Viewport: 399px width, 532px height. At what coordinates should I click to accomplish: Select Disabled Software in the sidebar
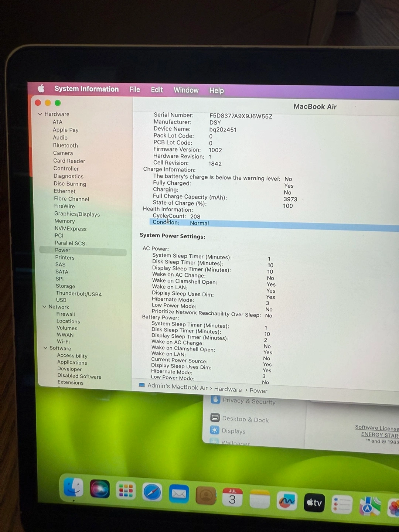[79, 376]
